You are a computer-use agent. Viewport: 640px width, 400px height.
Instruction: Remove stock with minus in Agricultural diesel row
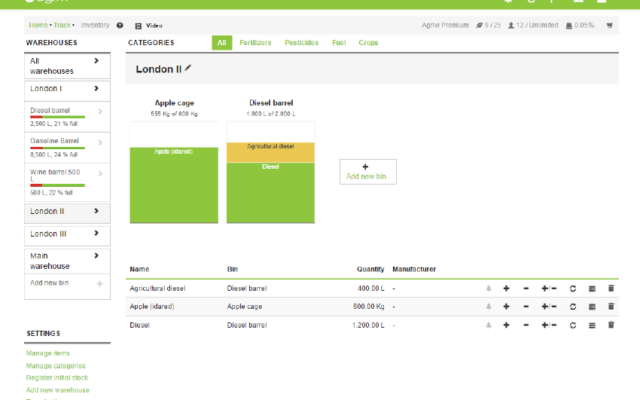click(526, 289)
